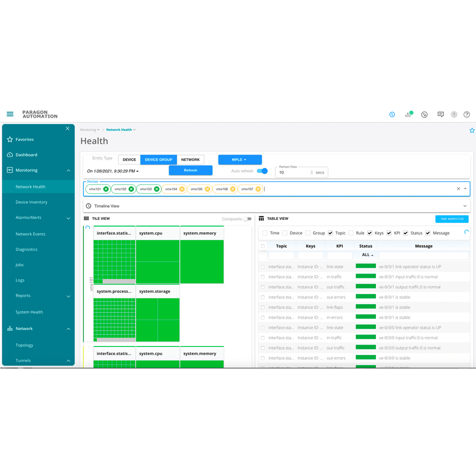Open the device deployment status icon
Image resolution: width=476 pixels, height=476 pixels.
pos(408,114)
